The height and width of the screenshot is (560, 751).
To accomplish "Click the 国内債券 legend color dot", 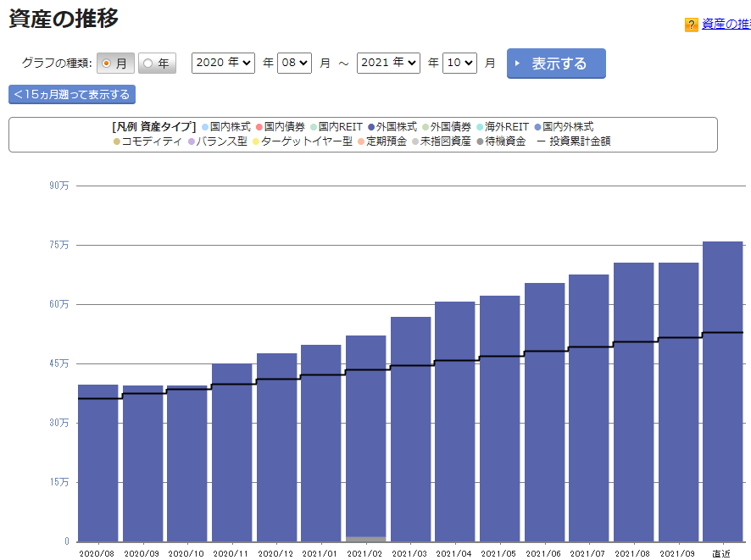I will (x=259, y=127).
